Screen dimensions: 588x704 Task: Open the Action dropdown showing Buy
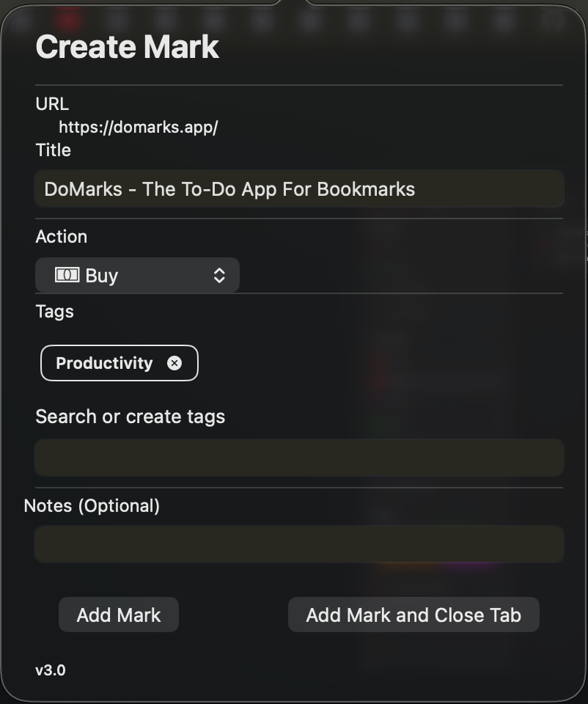coord(137,276)
